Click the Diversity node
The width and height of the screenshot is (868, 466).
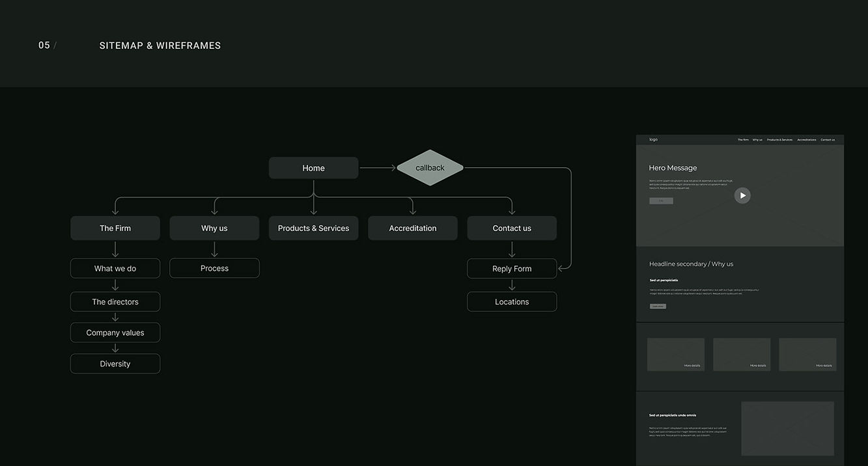click(115, 364)
